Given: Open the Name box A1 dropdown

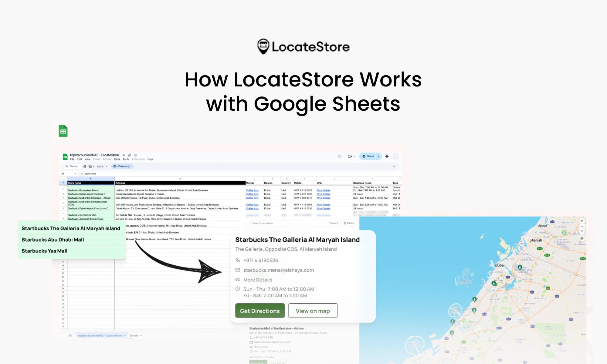Looking at the screenshot, I should tap(75, 174).
